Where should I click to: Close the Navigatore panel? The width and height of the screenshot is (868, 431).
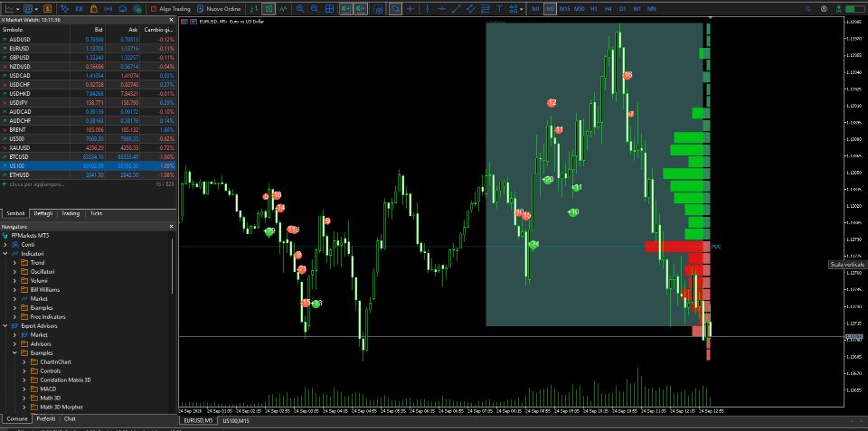pyautogui.click(x=171, y=226)
